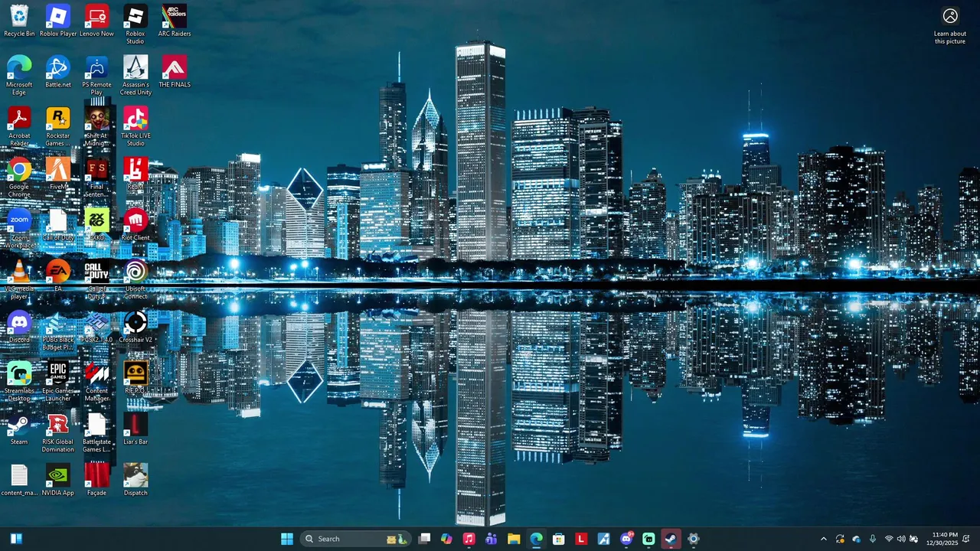Select the R.E.P.O. game icon

tap(136, 378)
